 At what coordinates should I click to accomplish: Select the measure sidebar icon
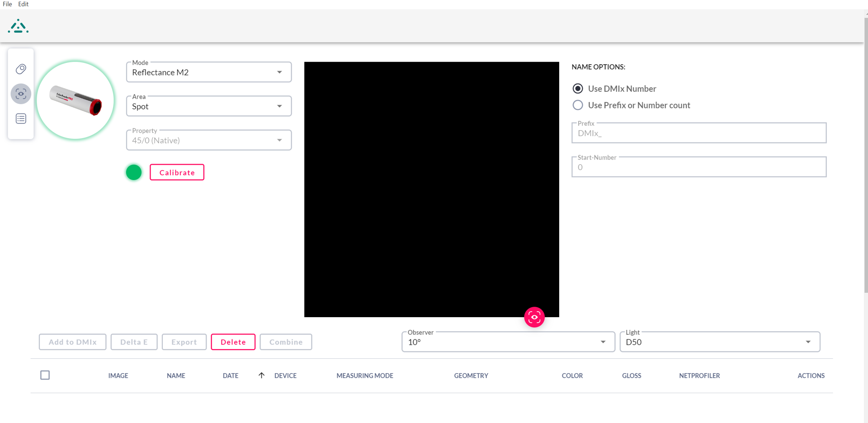click(x=21, y=94)
